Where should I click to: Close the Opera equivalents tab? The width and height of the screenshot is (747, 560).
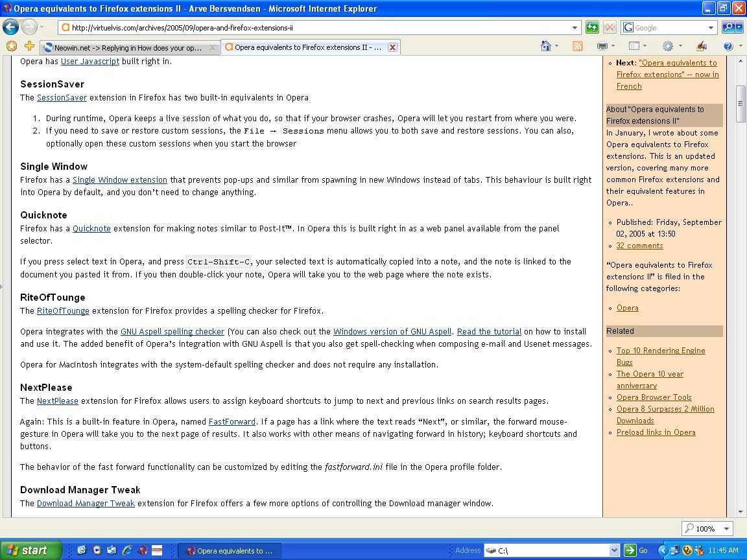[392, 47]
